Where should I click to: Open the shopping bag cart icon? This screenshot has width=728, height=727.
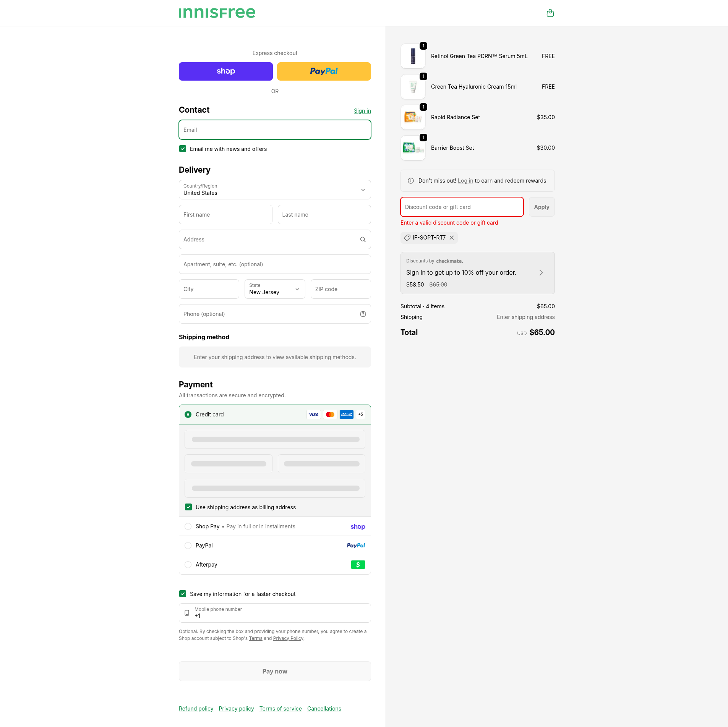[550, 13]
